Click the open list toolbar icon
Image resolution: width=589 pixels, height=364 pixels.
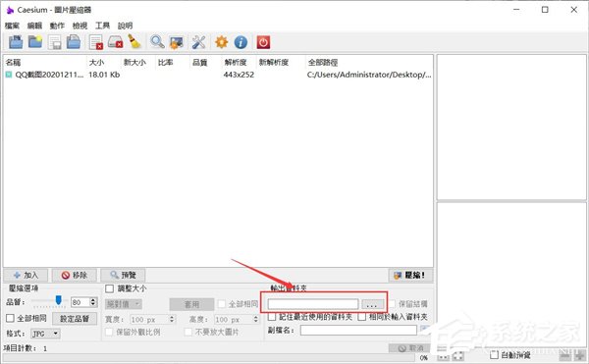pyautogui.click(x=74, y=42)
